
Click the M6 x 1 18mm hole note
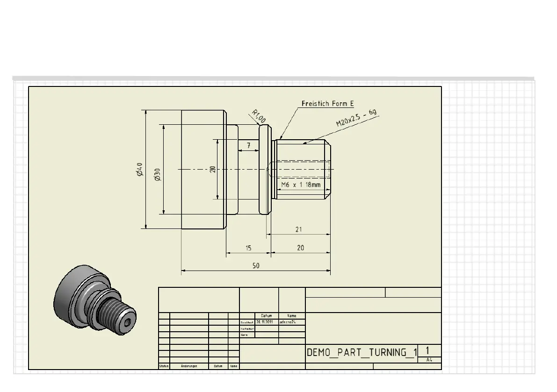click(301, 185)
